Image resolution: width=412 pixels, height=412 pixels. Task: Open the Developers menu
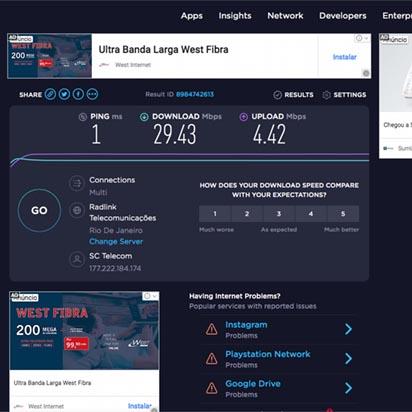(x=343, y=16)
